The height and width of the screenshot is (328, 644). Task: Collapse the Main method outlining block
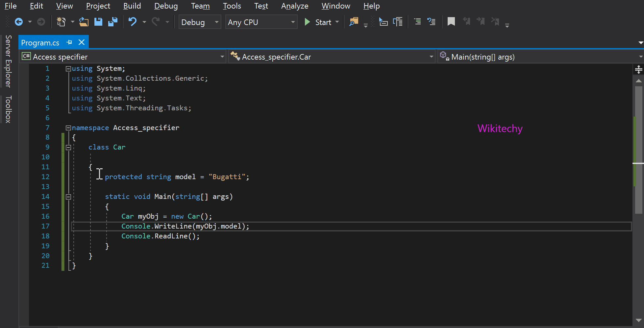(68, 197)
